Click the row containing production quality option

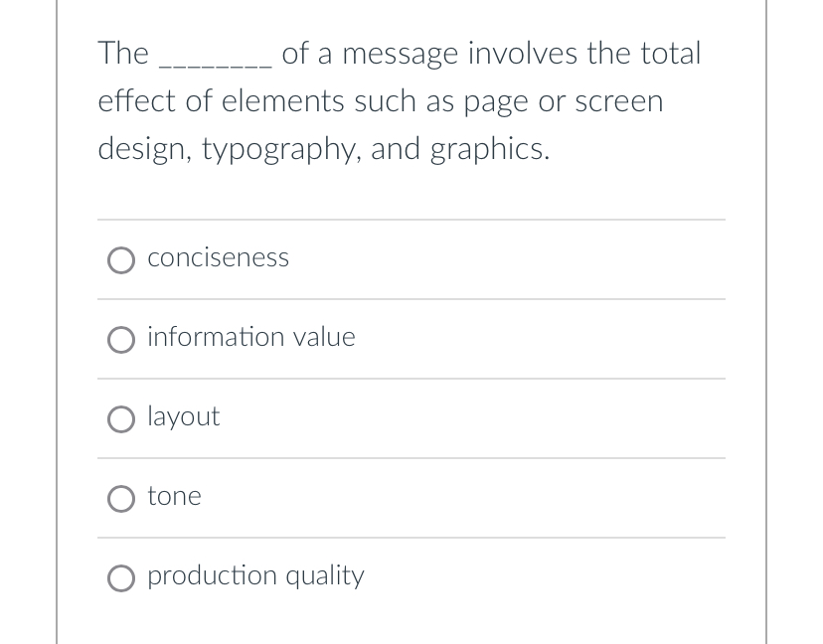(x=411, y=577)
